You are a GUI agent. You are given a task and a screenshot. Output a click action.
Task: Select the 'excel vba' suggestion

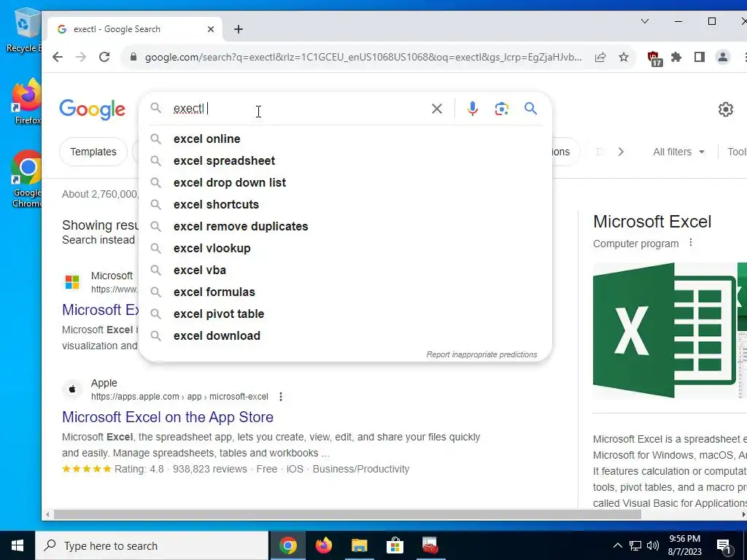click(x=345, y=270)
